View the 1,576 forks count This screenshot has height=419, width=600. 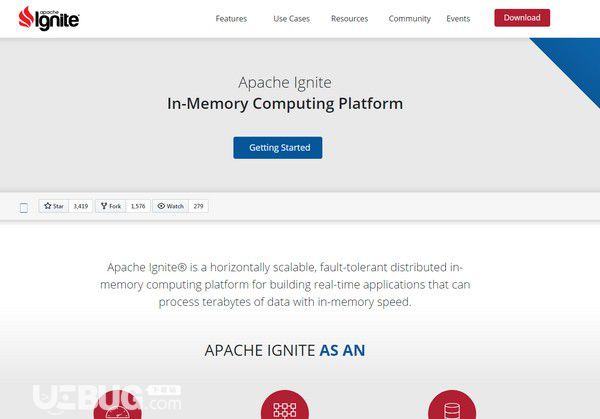click(138, 206)
